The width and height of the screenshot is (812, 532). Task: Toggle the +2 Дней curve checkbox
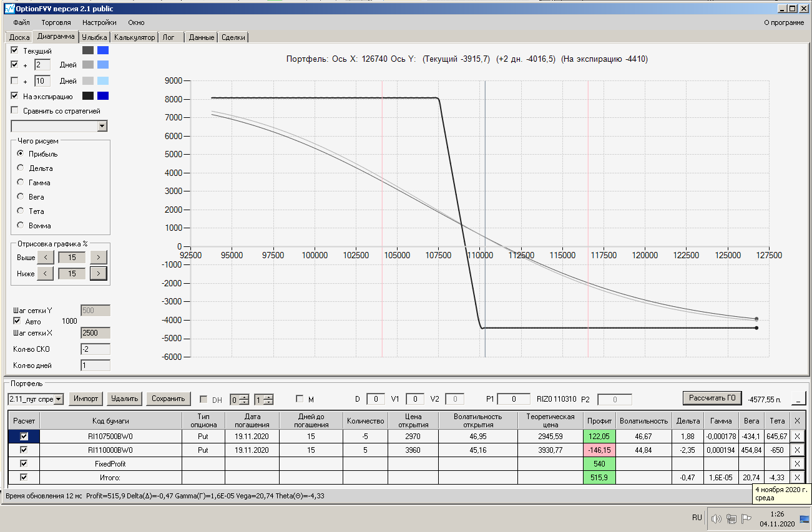point(15,64)
